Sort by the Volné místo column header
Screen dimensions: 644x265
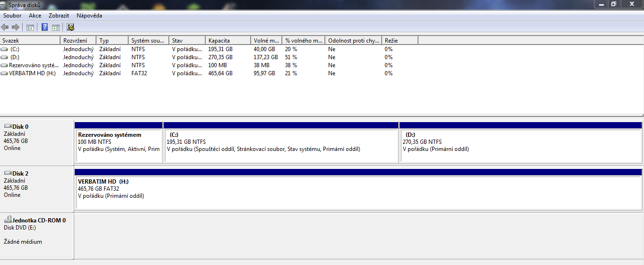point(266,41)
